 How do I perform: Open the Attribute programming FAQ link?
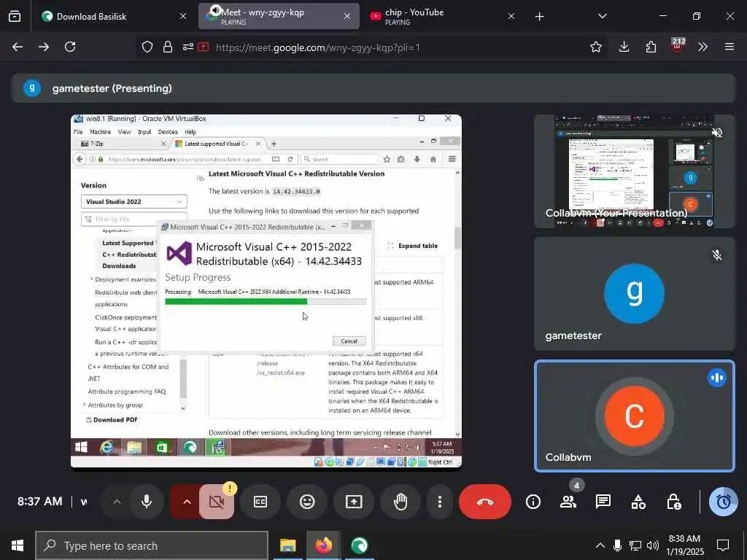[127, 392]
